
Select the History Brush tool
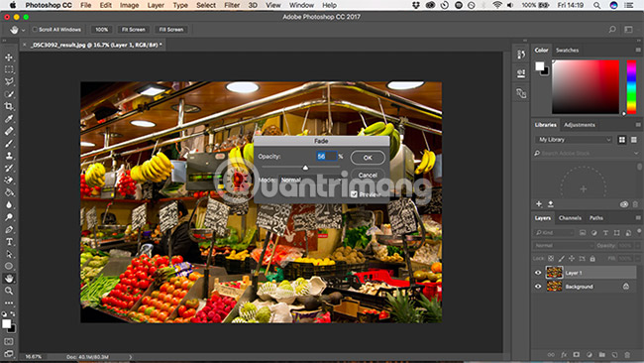click(9, 168)
